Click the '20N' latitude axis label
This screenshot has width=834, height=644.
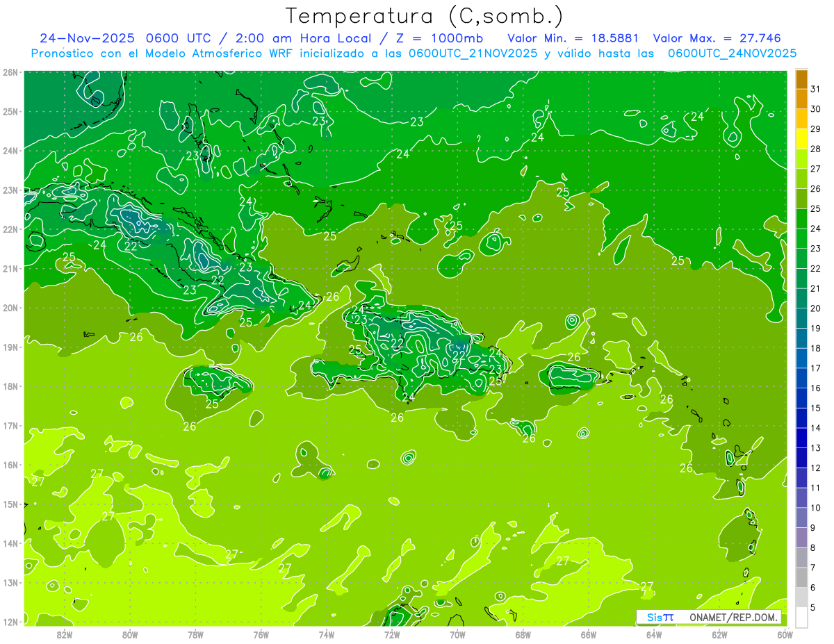pos(10,308)
